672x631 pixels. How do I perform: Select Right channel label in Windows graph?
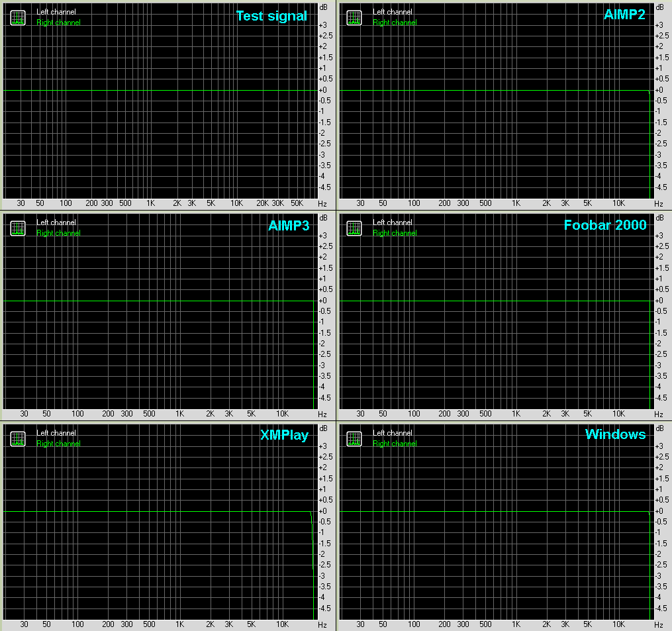395,444
